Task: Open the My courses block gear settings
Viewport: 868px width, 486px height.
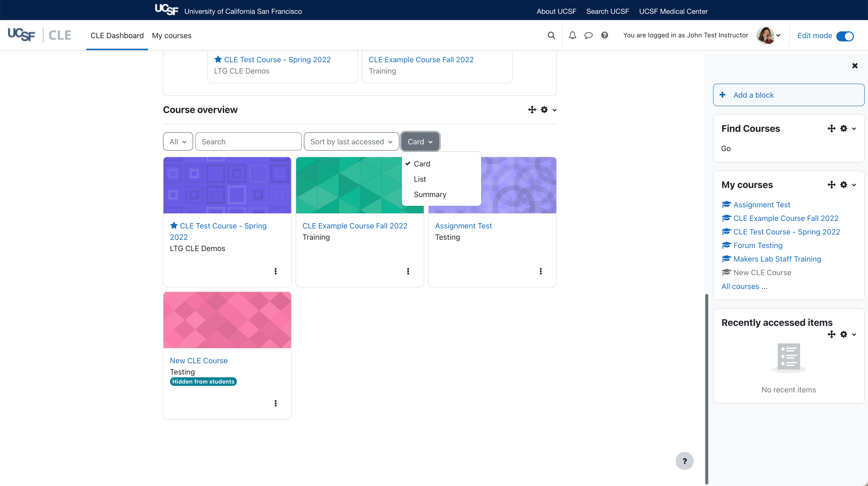Action: pos(844,185)
